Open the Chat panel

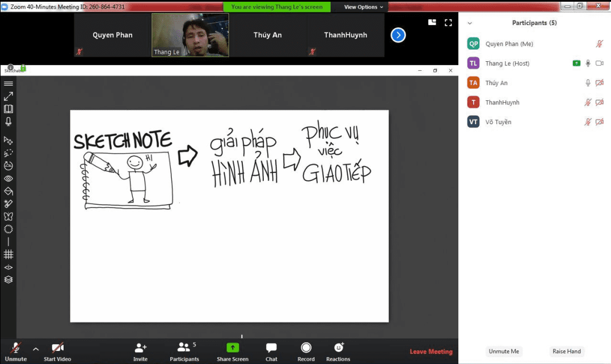(x=271, y=351)
